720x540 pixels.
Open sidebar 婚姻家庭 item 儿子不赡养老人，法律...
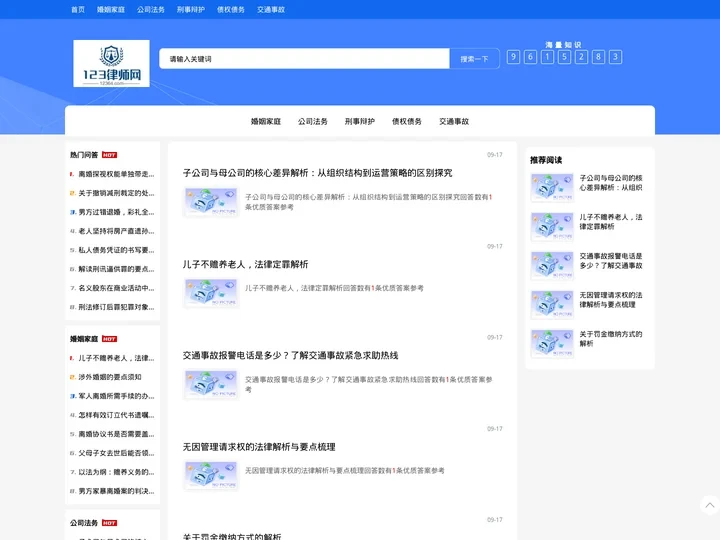click(x=116, y=358)
